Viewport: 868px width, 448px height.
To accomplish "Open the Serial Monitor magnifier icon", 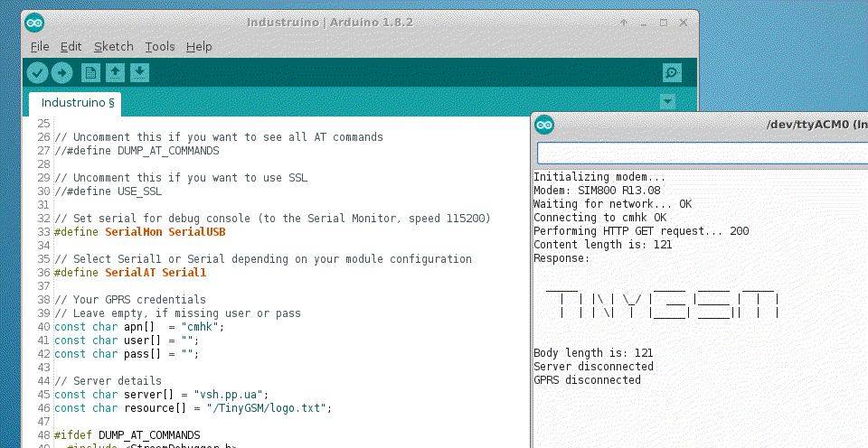I will tap(671, 73).
